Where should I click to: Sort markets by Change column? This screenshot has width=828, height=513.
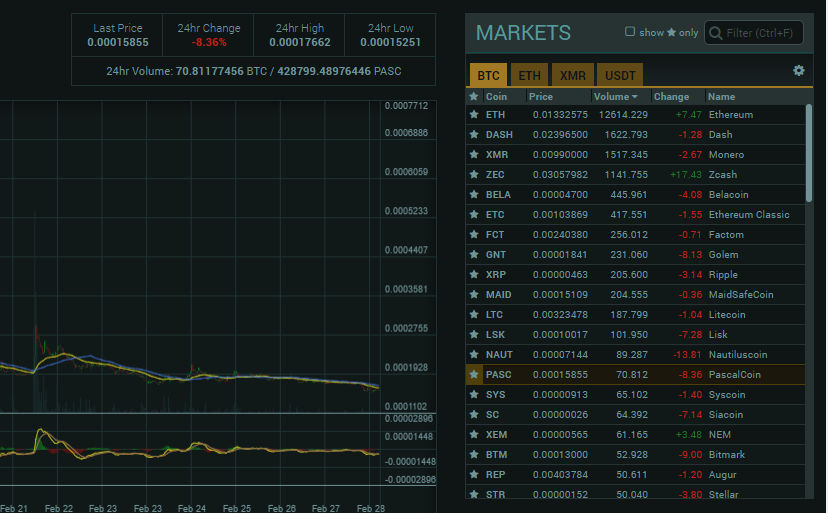(671, 97)
